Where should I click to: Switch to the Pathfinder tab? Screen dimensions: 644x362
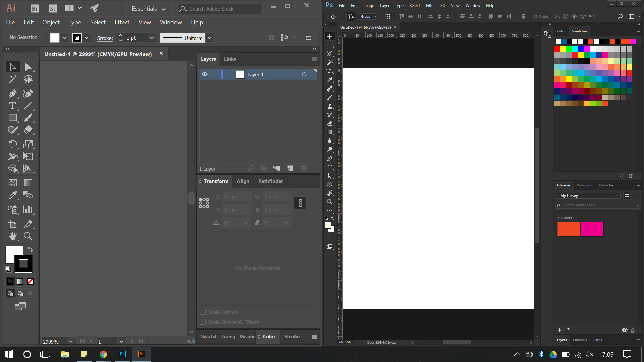270,181
